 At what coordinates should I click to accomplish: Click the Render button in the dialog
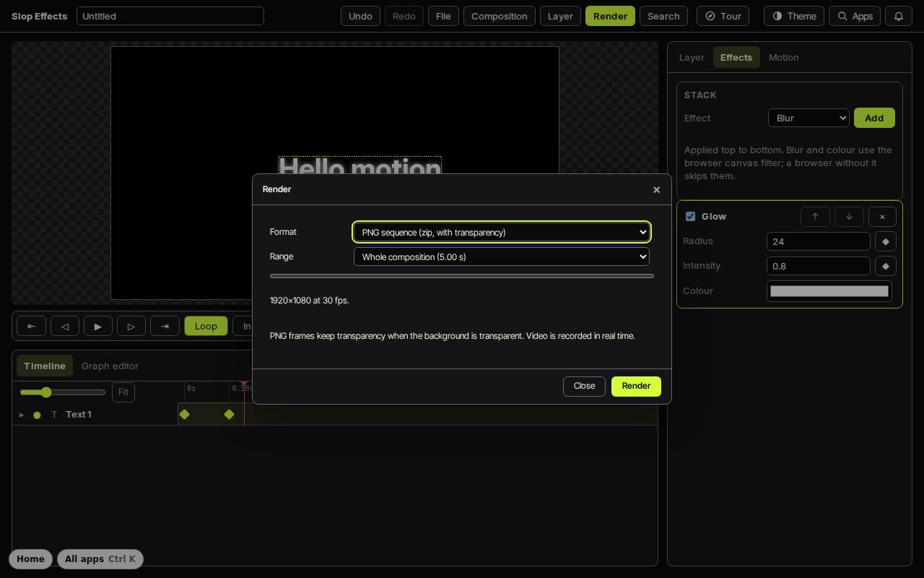pos(636,386)
